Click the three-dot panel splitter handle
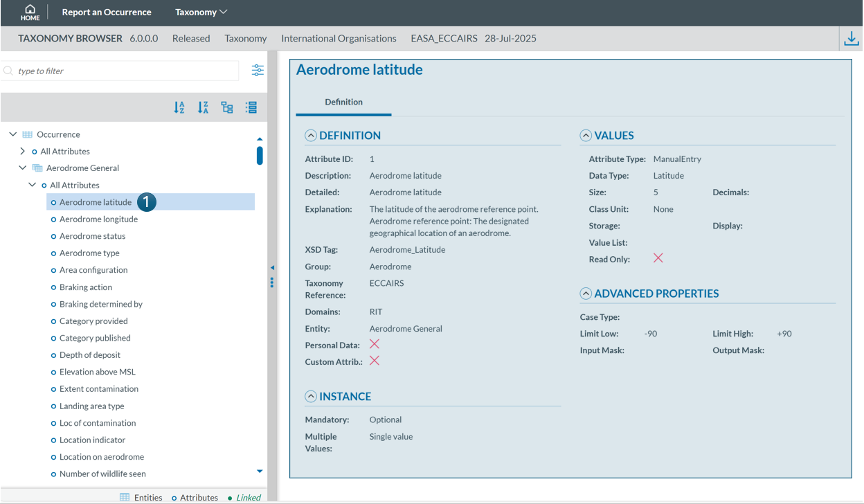 click(x=272, y=282)
